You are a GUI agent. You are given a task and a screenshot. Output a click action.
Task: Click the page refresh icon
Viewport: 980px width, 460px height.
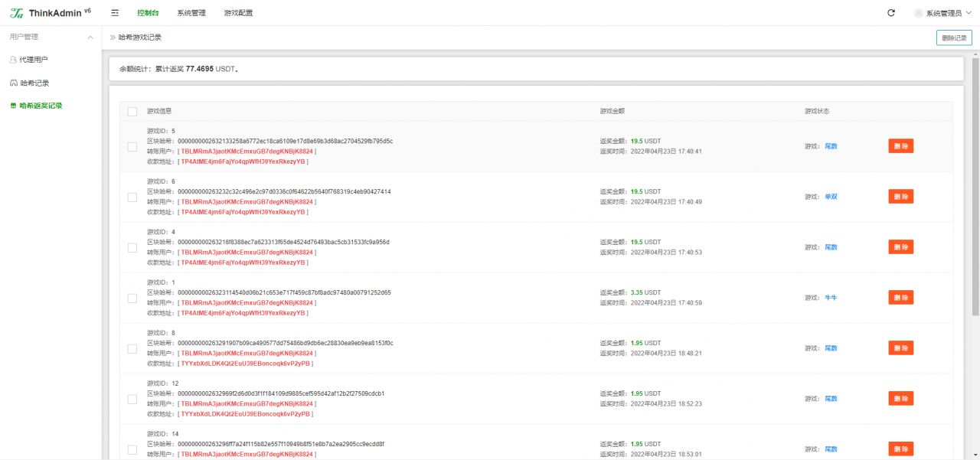tap(890, 13)
